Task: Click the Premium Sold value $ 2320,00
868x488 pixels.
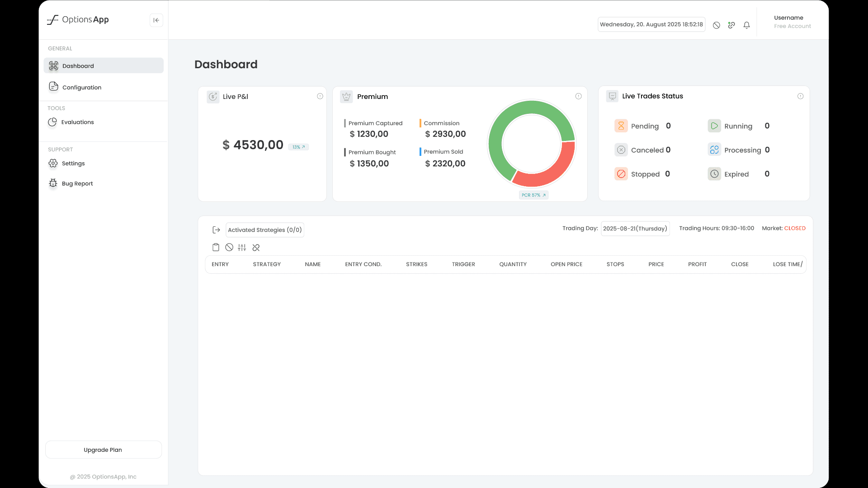Action: click(x=445, y=164)
